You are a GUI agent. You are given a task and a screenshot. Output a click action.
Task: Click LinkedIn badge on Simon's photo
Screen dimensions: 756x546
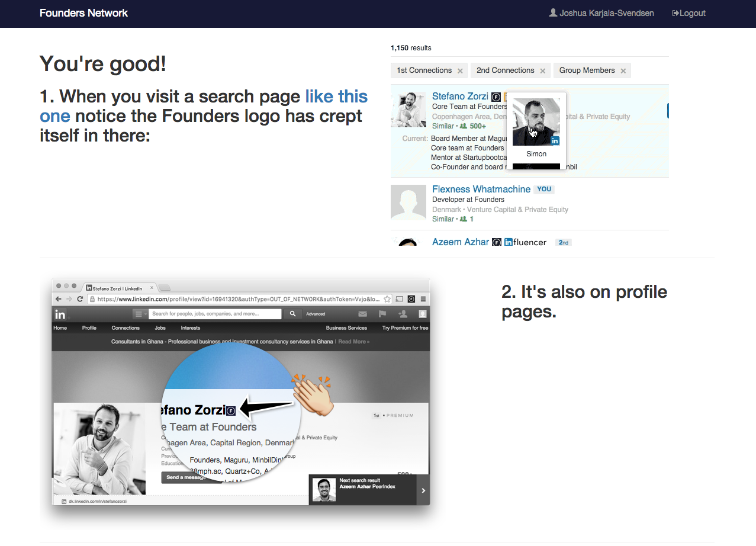555,140
